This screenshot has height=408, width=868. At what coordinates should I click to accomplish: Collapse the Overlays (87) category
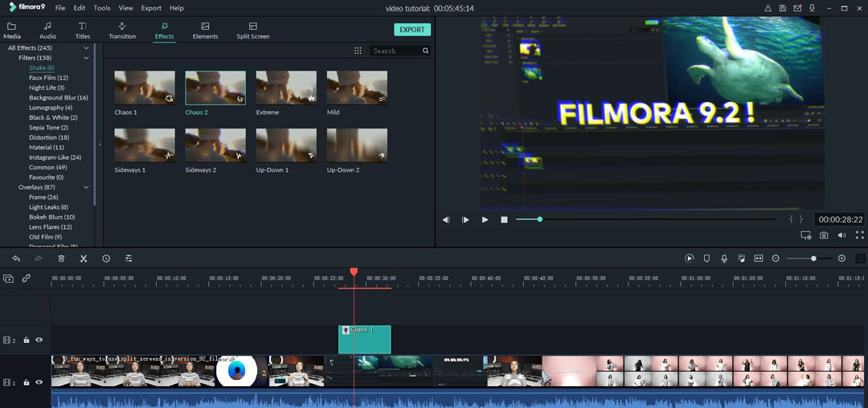(x=86, y=187)
